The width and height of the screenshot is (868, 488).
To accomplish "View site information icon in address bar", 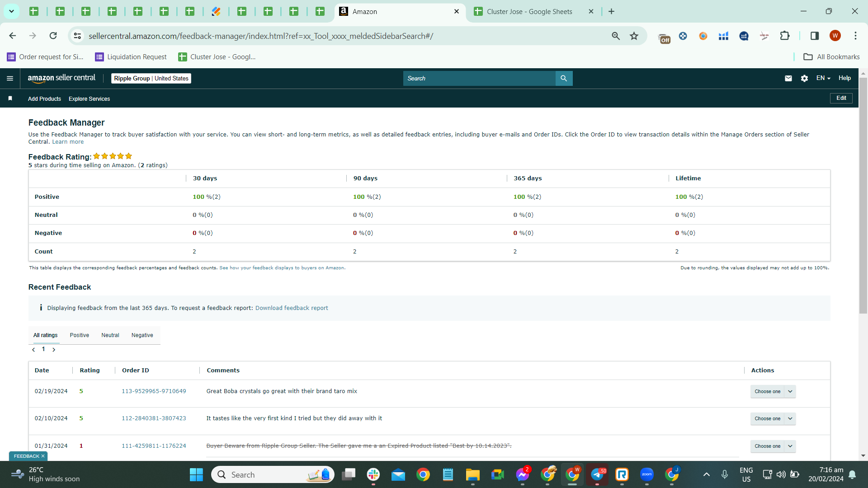I will pyautogui.click(x=77, y=36).
